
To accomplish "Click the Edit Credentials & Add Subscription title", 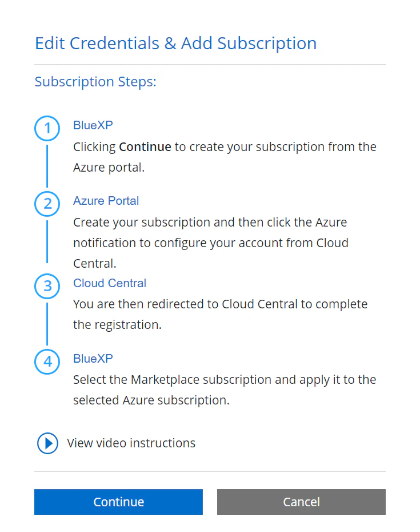I will (x=176, y=43).
